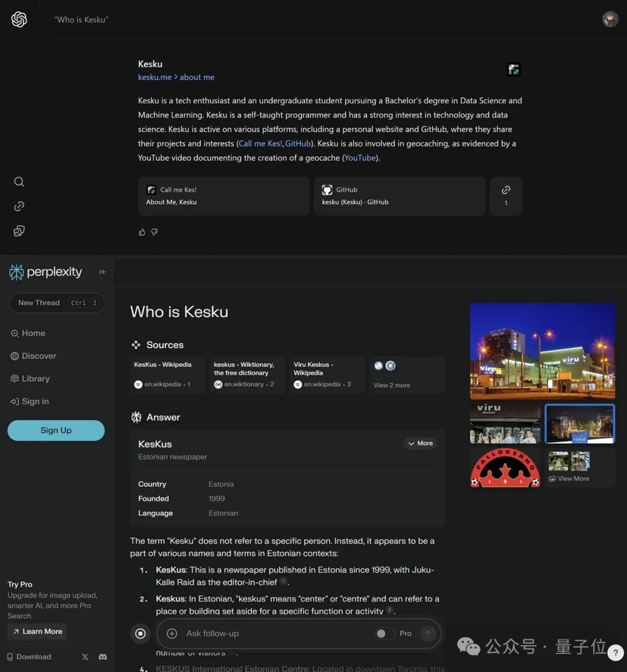Open Perplexity's Discord link
This screenshot has width=627, height=672.
[x=103, y=657]
